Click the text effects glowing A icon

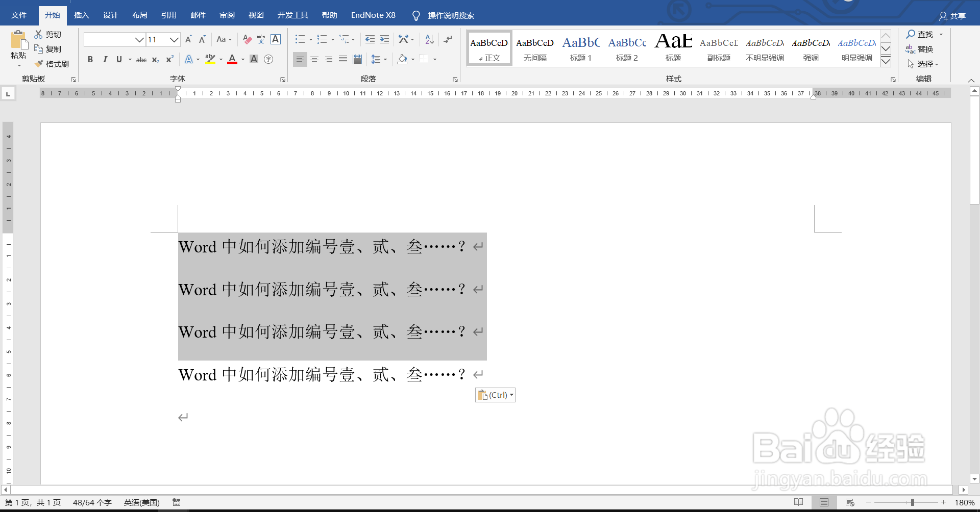189,59
